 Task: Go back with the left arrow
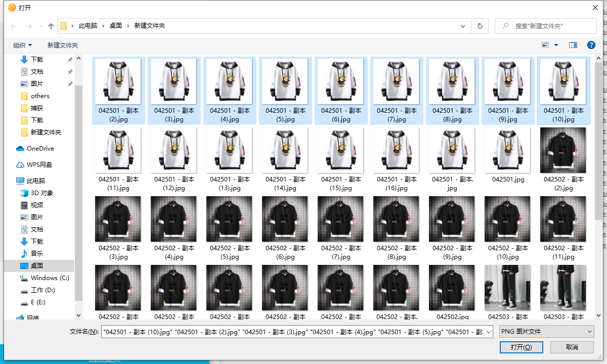coord(14,26)
